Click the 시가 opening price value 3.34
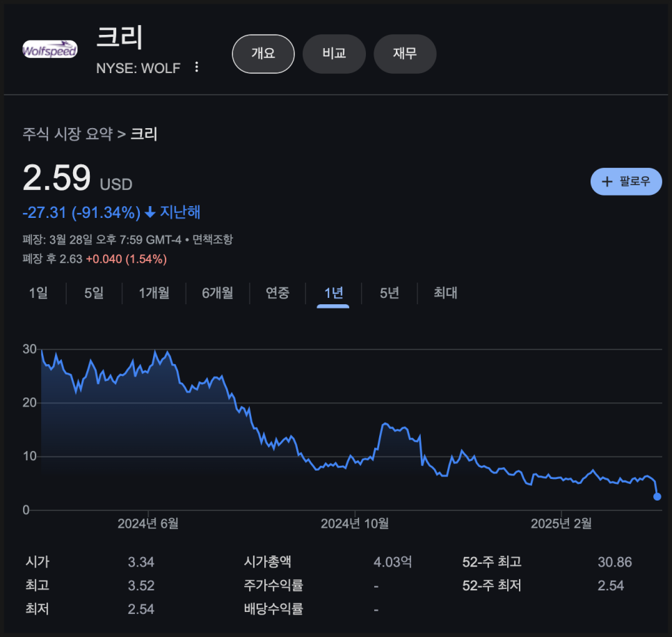The height and width of the screenshot is (637, 672). pos(141,562)
